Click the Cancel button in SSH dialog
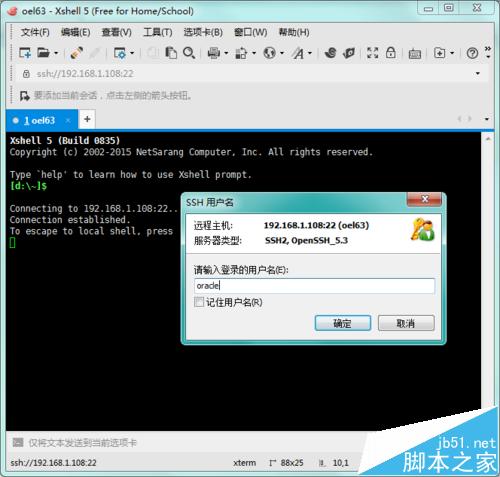500x477 pixels. point(406,323)
